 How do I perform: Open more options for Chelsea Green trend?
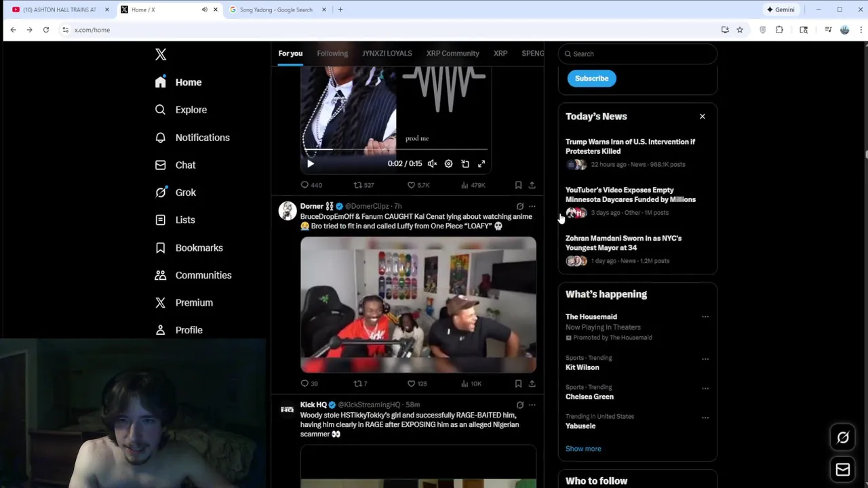tap(705, 388)
